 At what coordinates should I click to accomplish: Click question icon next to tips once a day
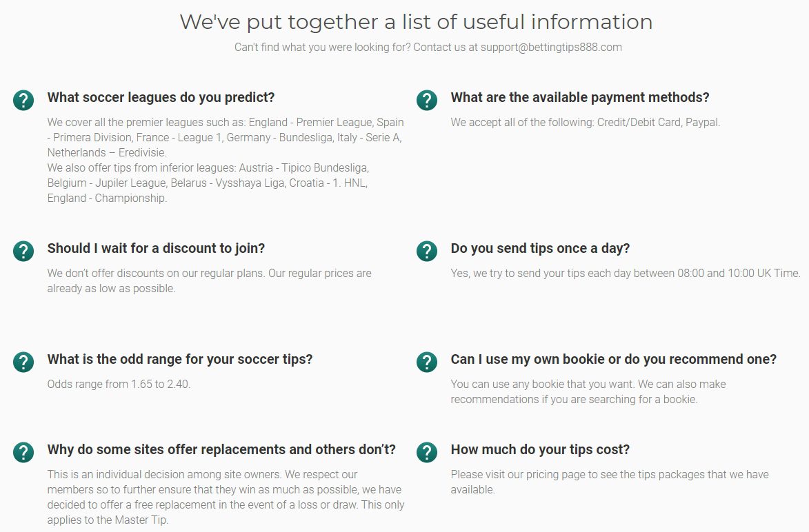[x=427, y=251]
